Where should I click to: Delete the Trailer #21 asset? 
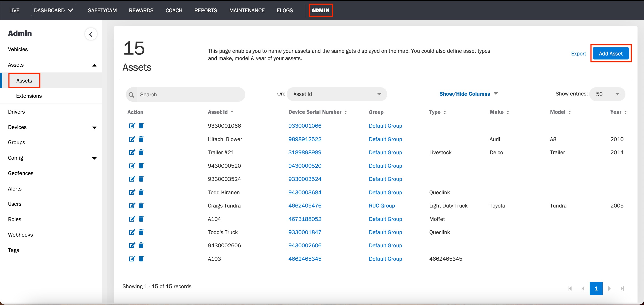click(x=141, y=152)
